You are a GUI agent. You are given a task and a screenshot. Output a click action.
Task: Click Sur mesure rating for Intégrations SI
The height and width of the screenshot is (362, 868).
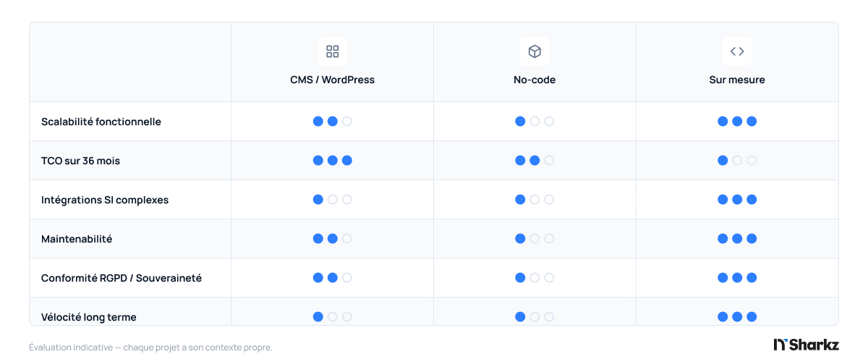point(737,200)
